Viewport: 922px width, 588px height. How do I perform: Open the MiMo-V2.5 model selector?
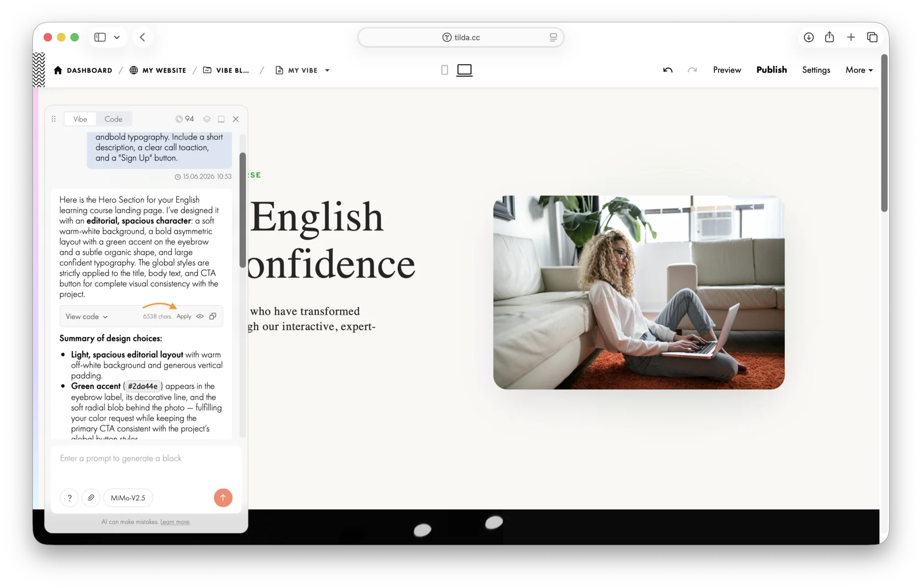pos(128,498)
